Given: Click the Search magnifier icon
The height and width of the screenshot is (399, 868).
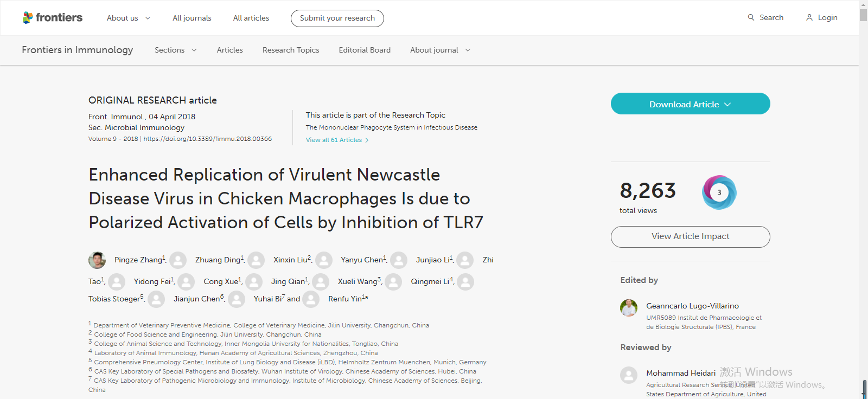Looking at the screenshot, I should [x=751, y=17].
